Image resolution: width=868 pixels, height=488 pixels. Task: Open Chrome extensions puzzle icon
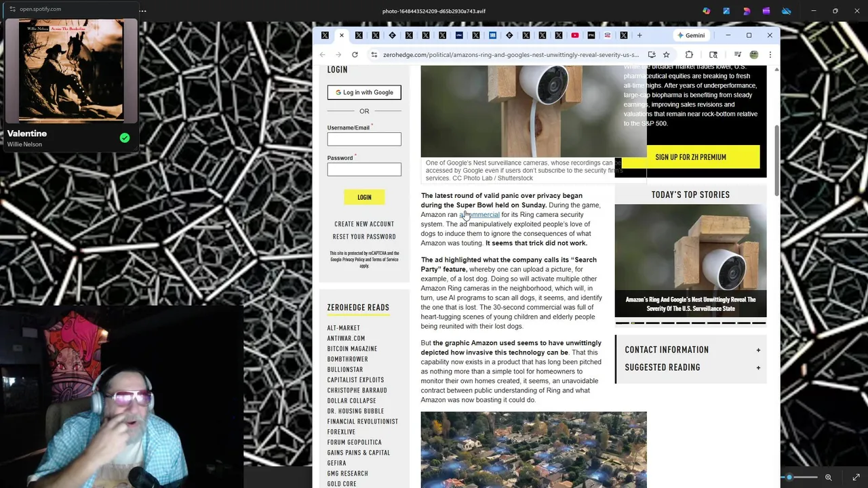click(689, 55)
